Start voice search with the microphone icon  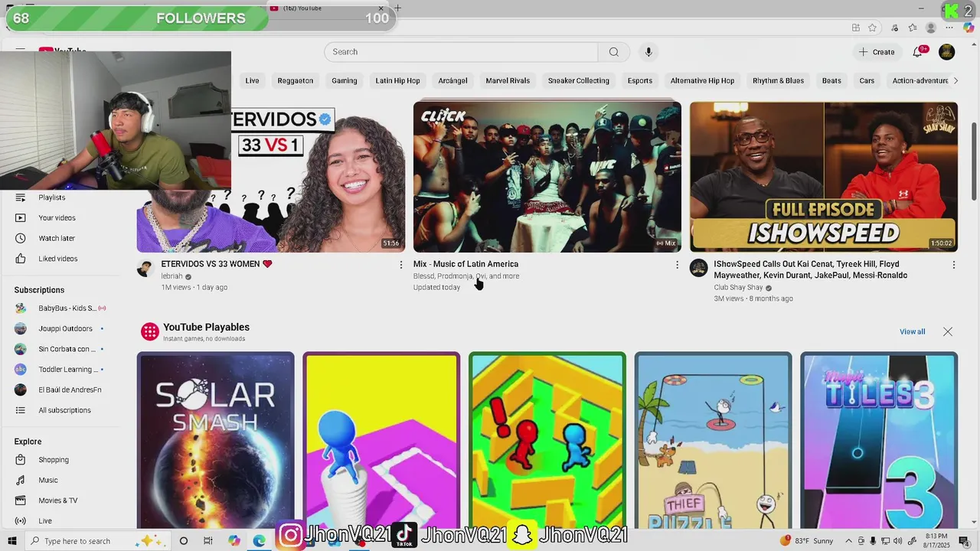click(x=648, y=52)
